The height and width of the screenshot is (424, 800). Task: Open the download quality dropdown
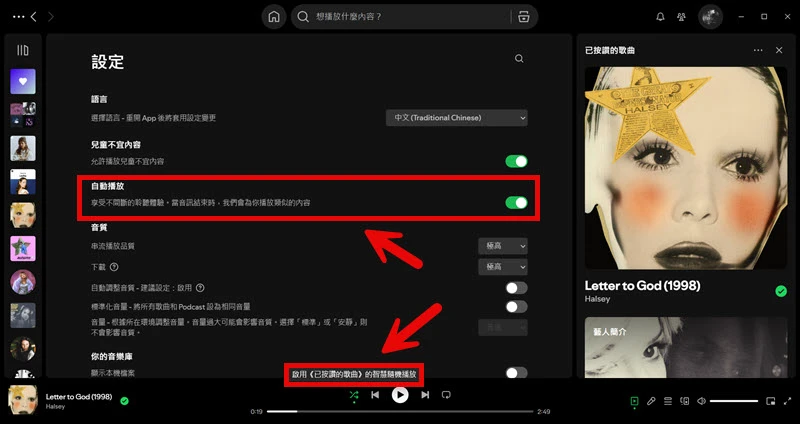click(503, 267)
